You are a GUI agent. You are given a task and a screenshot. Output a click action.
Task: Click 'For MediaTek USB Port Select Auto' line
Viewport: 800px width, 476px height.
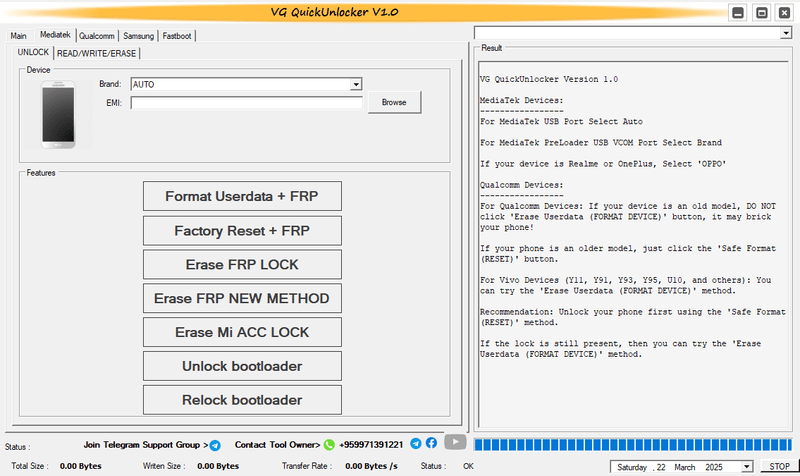pos(561,121)
